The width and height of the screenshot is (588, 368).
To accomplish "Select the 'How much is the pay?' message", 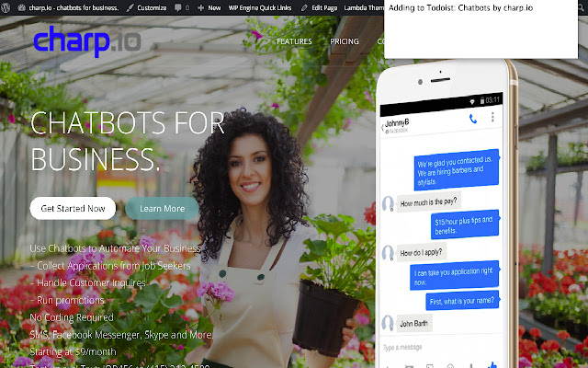I will [429, 202].
